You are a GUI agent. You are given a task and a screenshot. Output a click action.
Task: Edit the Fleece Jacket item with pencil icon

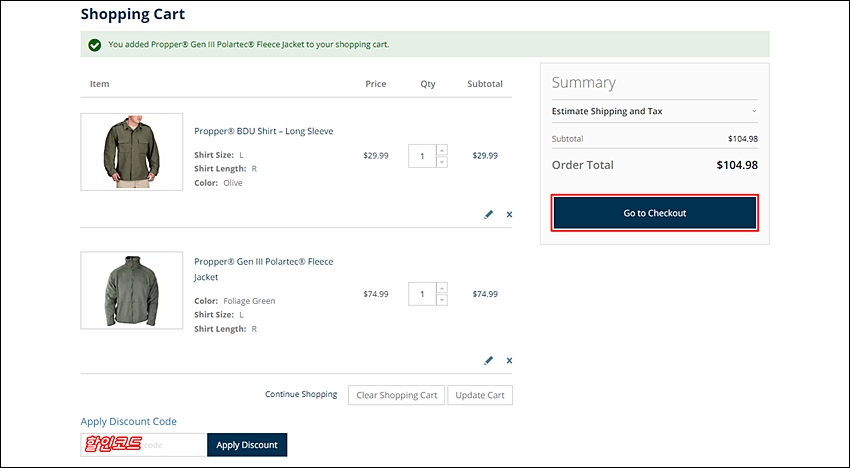tap(488, 360)
